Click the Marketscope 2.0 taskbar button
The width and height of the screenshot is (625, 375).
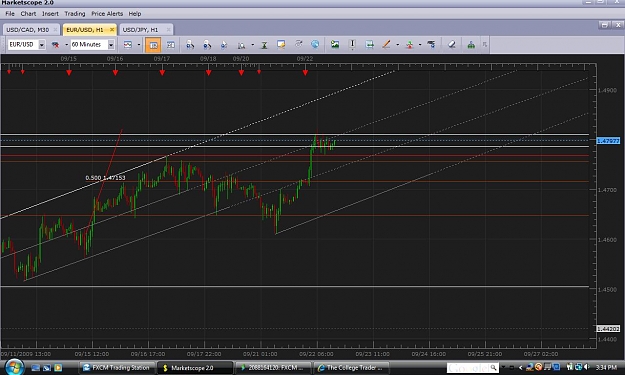coord(195,368)
